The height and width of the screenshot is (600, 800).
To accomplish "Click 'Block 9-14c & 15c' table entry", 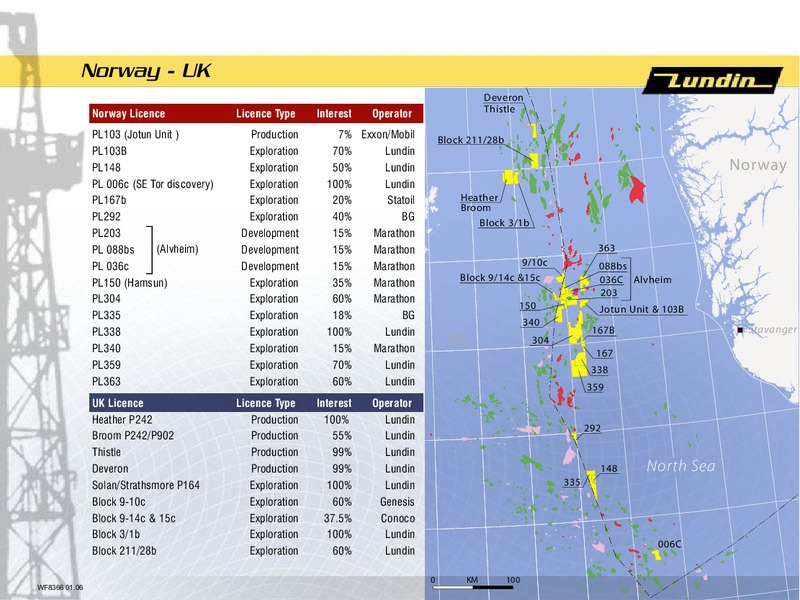I will pyautogui.click(x=134, y=518).
